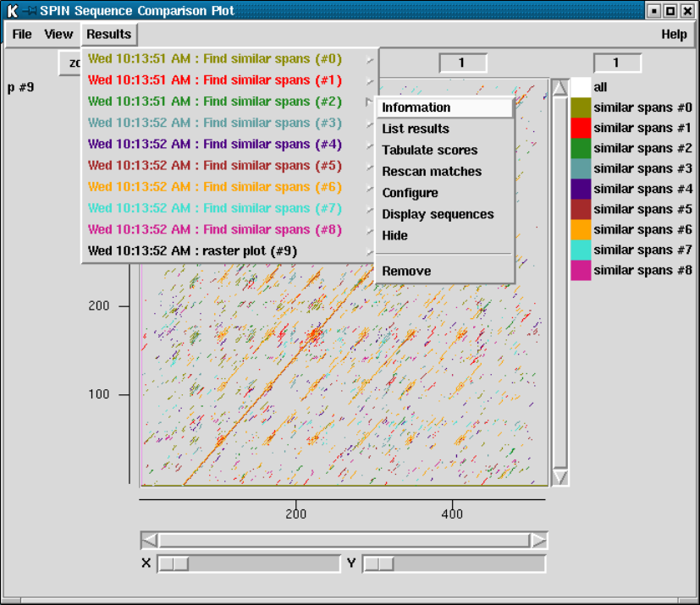The width and height of the screenshot is (700, 605).
Task: Expand the submenu arrow for similar spans (#0)
Action: 369,59
